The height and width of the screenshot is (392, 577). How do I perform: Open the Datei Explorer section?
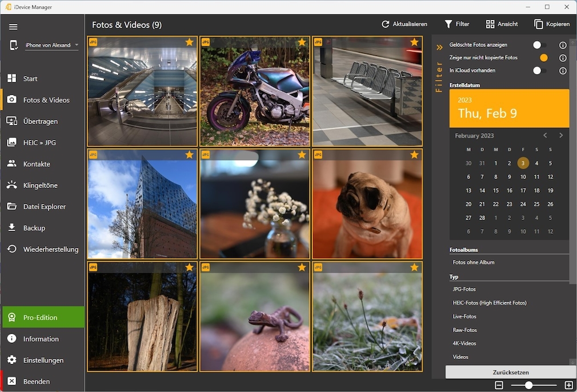click(43, 206)
